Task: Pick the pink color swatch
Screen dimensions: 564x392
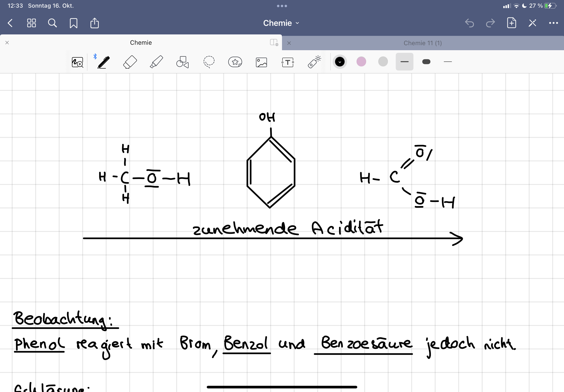Action: pos(361,62)
